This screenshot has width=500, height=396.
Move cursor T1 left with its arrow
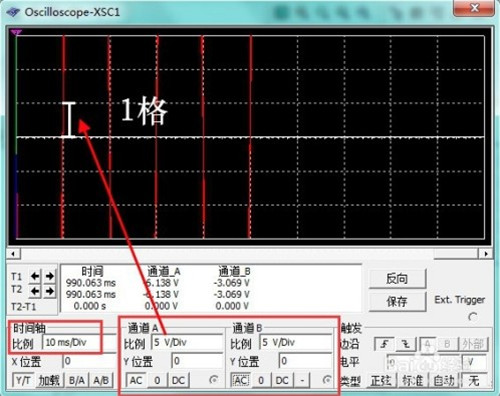35,276
